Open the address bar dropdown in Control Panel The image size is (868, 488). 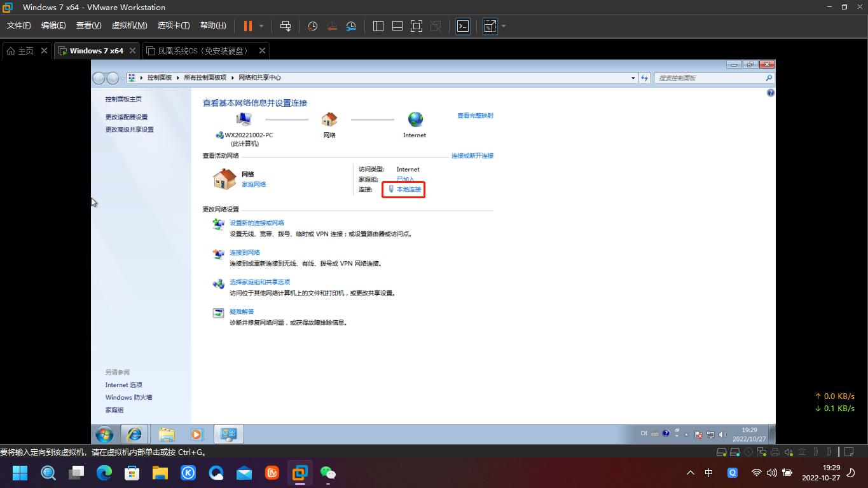tap(633, 78)
